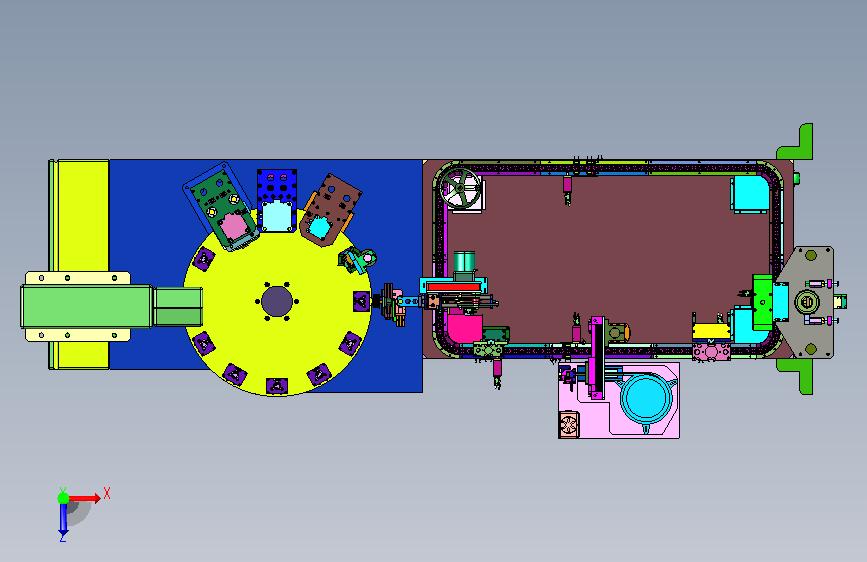Pick the yellow block on the lower conveyor track
The image size is (867, 562).
[x=711, y=331]
